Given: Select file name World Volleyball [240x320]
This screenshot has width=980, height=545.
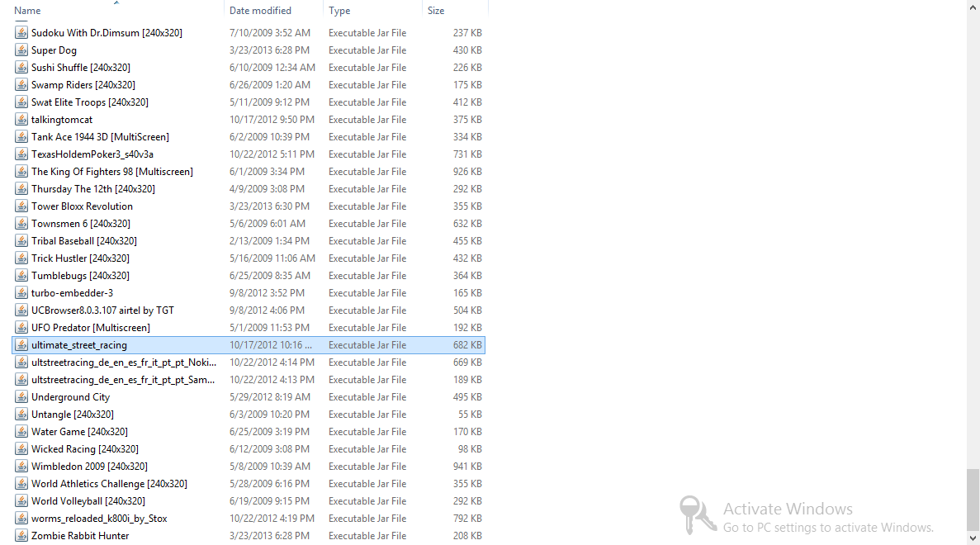Looking at the screenshot, I should pyautogui.click(x=88, y=501).
